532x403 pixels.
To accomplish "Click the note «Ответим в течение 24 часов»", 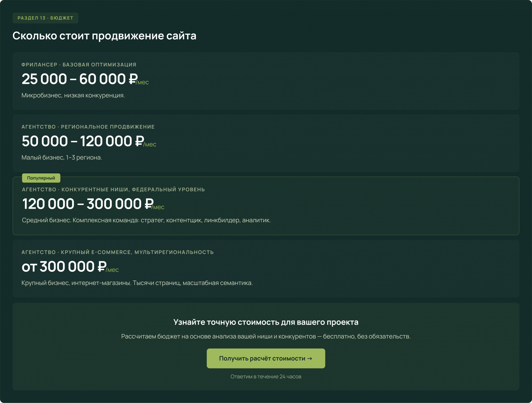I will pos(266,376).
